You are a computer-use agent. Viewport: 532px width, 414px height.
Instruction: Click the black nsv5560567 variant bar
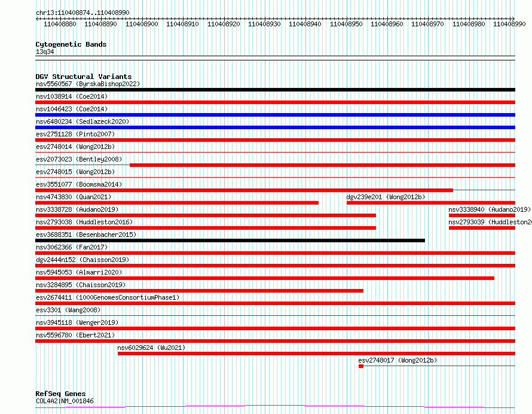tap(275, 90)
